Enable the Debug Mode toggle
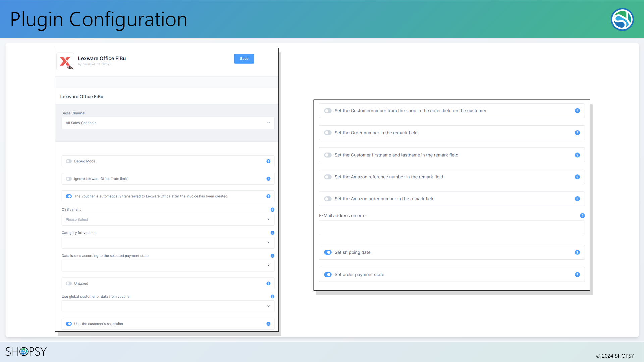The image size is (644, 362). (x=69, y=161)
